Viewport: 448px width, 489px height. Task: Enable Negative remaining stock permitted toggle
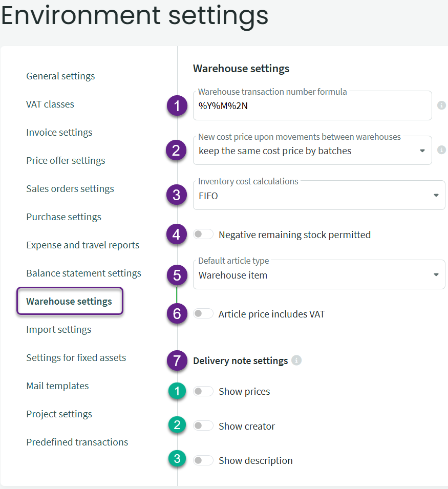[203, 234]
